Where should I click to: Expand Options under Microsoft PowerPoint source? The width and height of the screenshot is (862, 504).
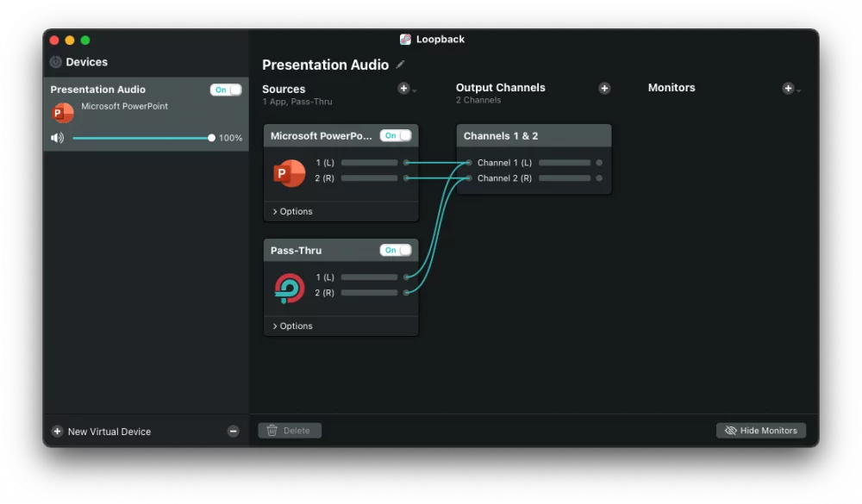point(292,212)
